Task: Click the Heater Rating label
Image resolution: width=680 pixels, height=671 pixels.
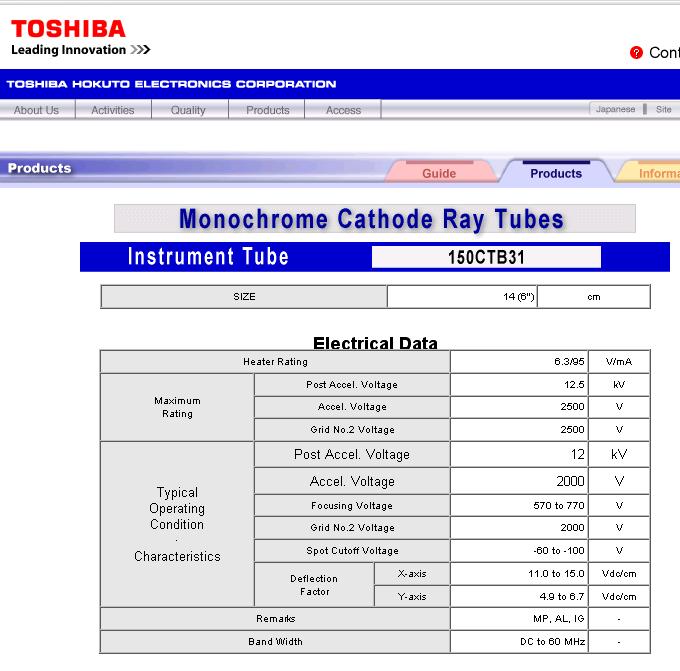Action: click(x=275, y=362)
